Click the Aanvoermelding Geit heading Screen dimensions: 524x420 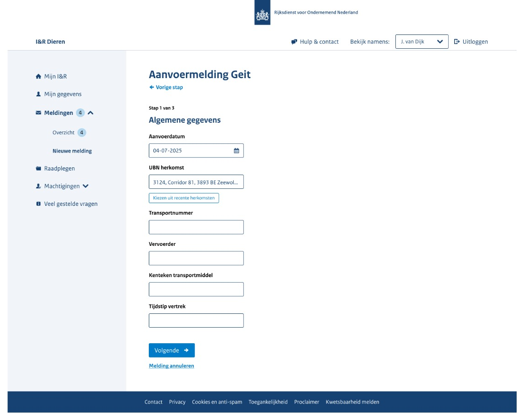(x=199, y=74)
